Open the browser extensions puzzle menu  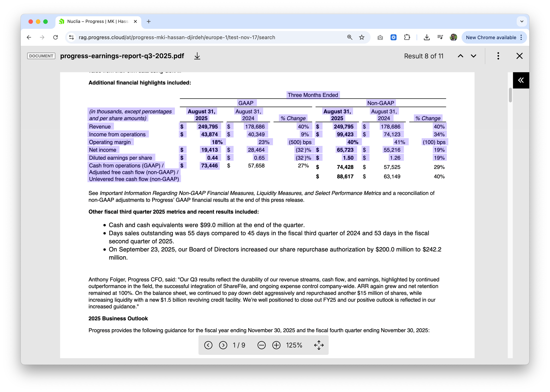pos(407,37)
